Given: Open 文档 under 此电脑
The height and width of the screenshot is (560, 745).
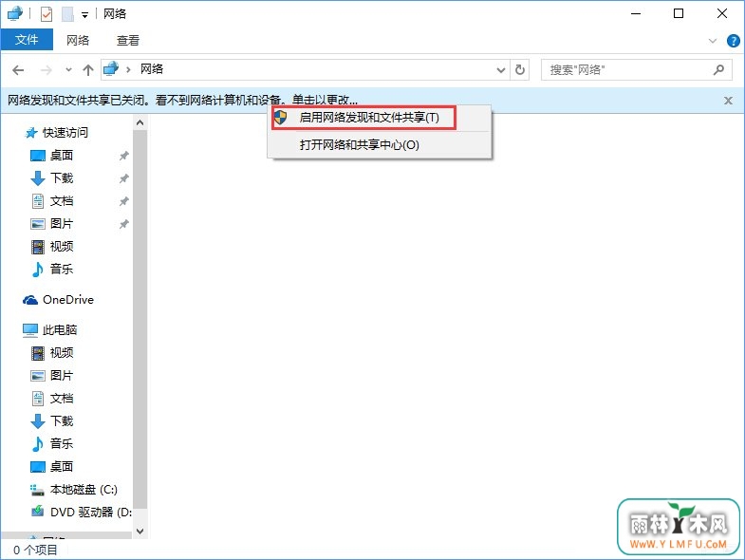Looking at the screenshot, I should (62, 398).
